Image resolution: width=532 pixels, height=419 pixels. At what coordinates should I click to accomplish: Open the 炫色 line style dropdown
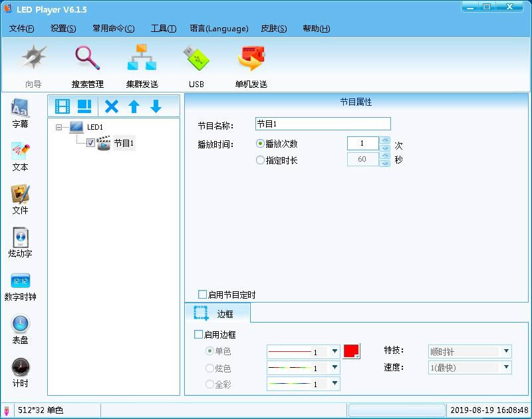click(x=334, y=367)
